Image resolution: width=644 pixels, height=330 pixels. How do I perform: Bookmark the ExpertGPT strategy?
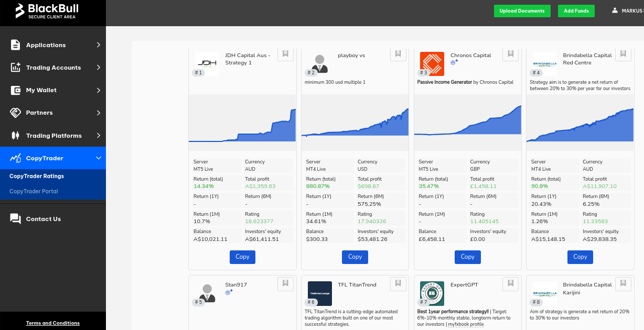click(x=510, y=283)
